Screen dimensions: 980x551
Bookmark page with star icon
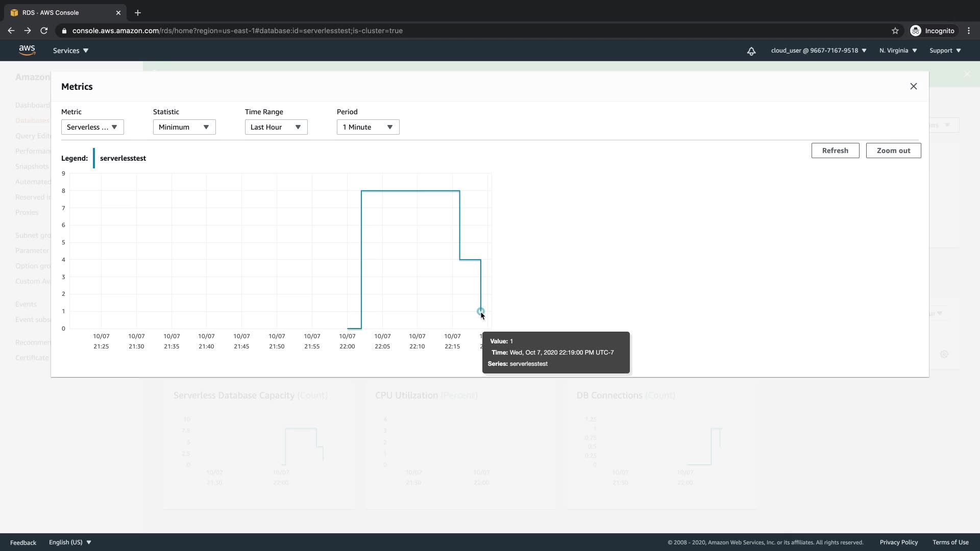coord(895,31)
